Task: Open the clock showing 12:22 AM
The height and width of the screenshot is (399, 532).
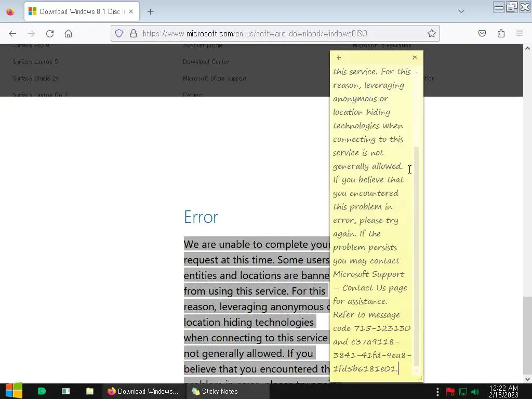Action: (x=503, y=391)
